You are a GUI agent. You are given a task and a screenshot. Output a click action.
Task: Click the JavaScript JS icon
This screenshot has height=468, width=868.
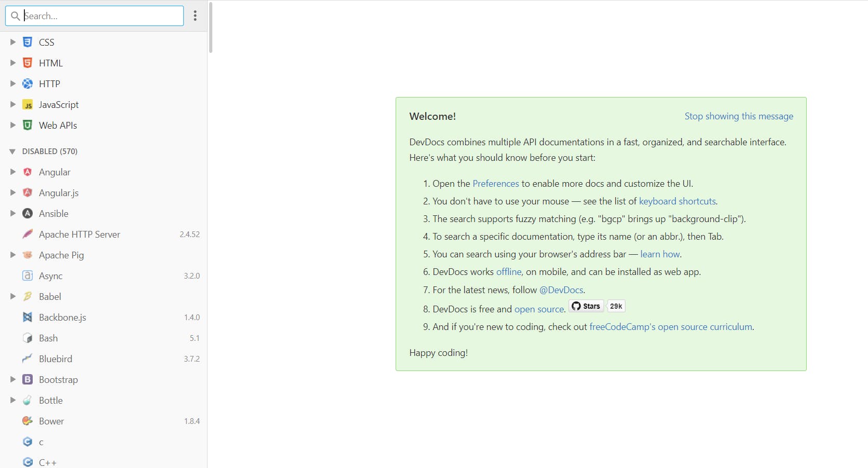[28, 104]
